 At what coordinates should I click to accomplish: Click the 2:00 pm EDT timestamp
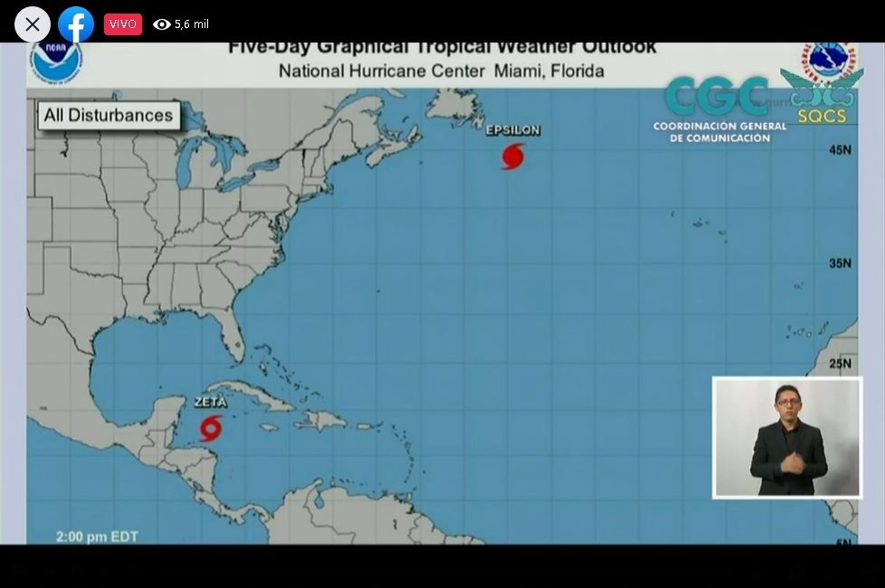pos(97,536)
